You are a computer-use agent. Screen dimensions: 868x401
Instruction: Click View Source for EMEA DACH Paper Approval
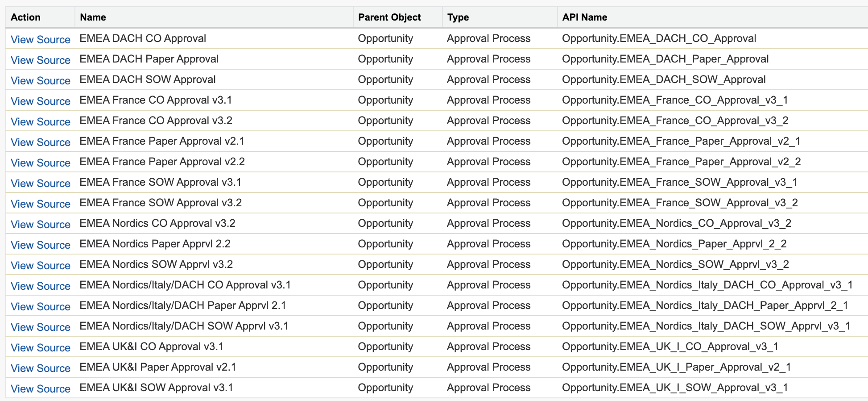pyautogui.click(x=41, y=60)
